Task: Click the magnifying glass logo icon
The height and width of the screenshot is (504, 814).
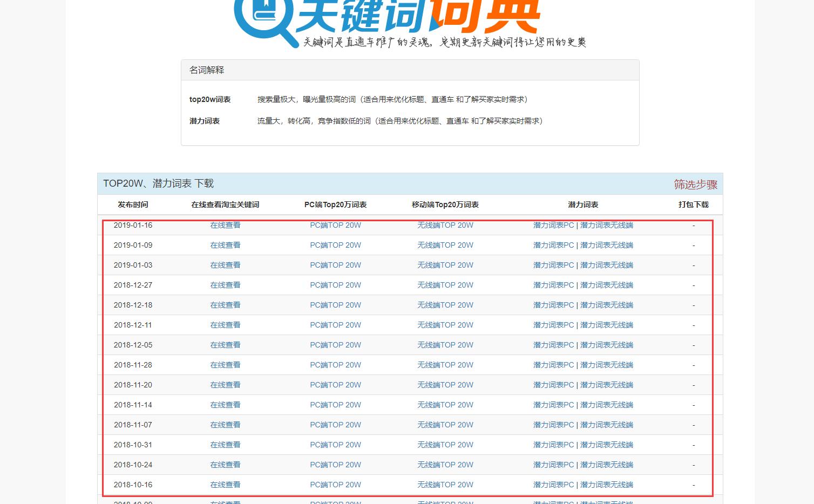Action: pos(264,16)
